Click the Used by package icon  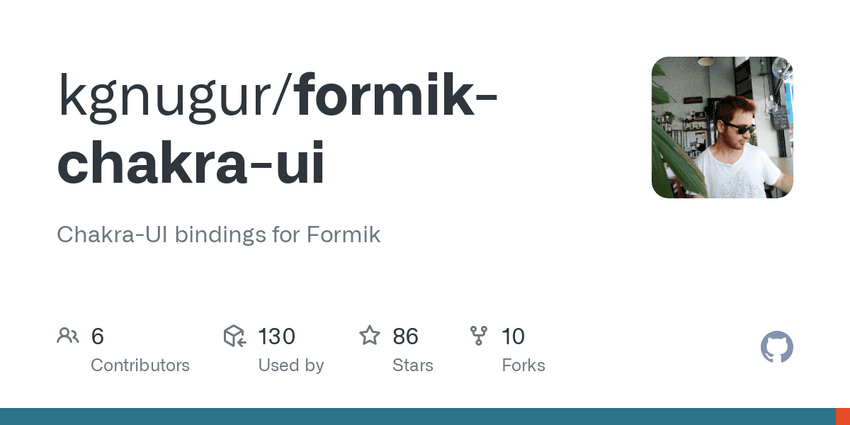click(x=235, y=336)
